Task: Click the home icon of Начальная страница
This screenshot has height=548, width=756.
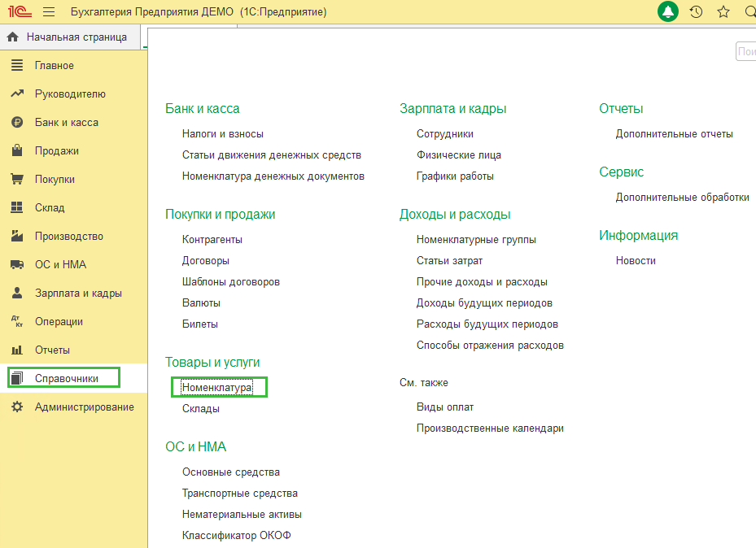Action: [x=13, y=37]
